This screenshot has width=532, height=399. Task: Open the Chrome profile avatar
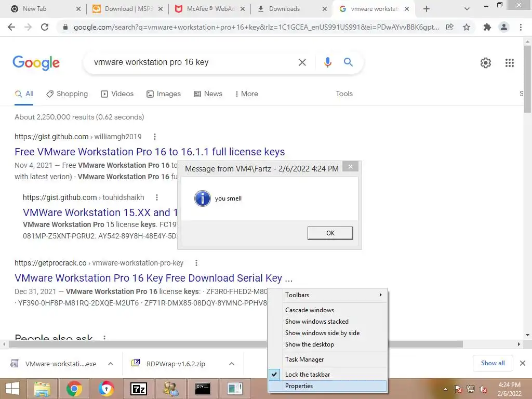[x=504, y=27]
